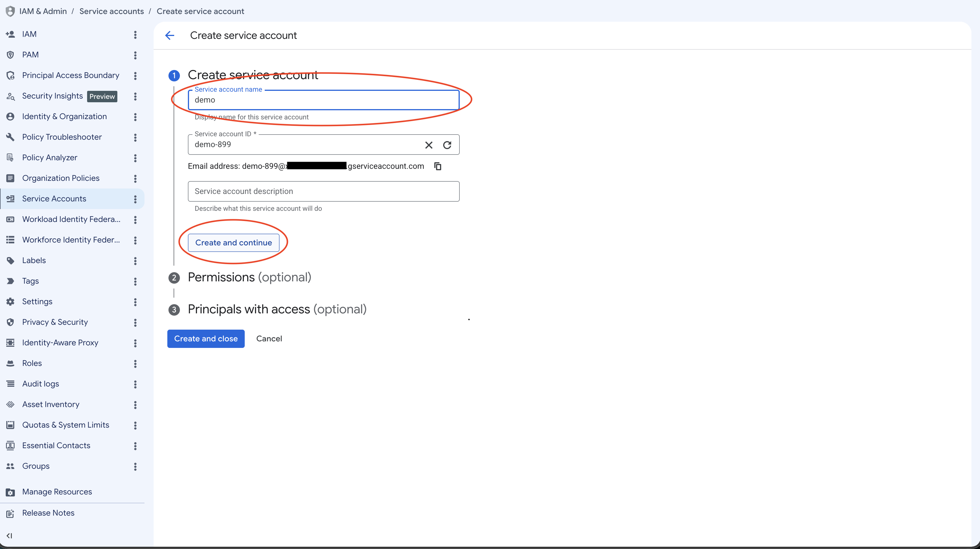This screenshot has height=549, width=980.
Task: Open Quotas & System Limits page
Action: click(65, 424)
